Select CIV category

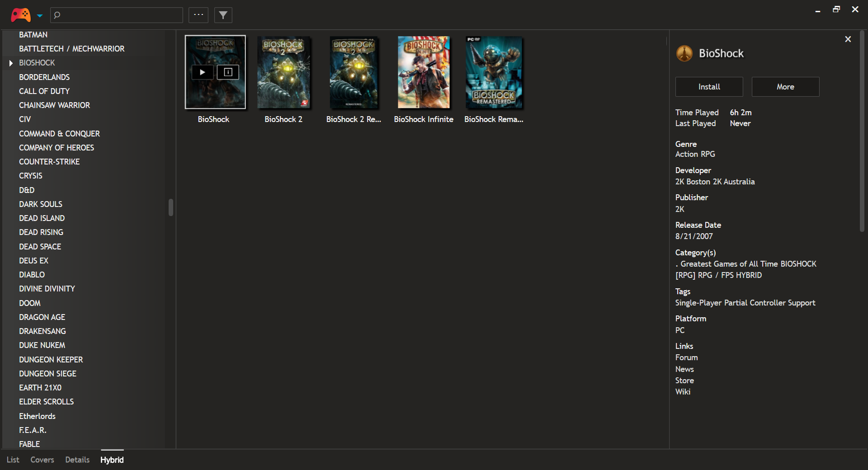(25, 119)
